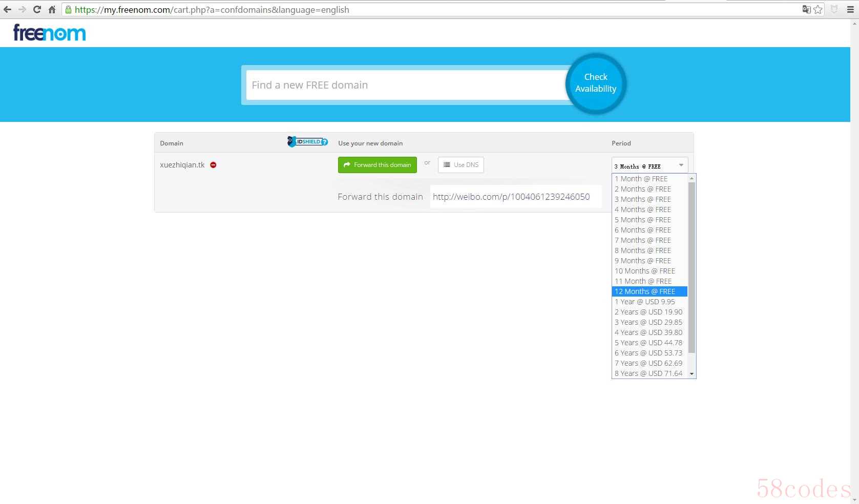Click the Use DNS button
Image resolution: width=859 pixels, height=504 pixels.
click(461, 165)
